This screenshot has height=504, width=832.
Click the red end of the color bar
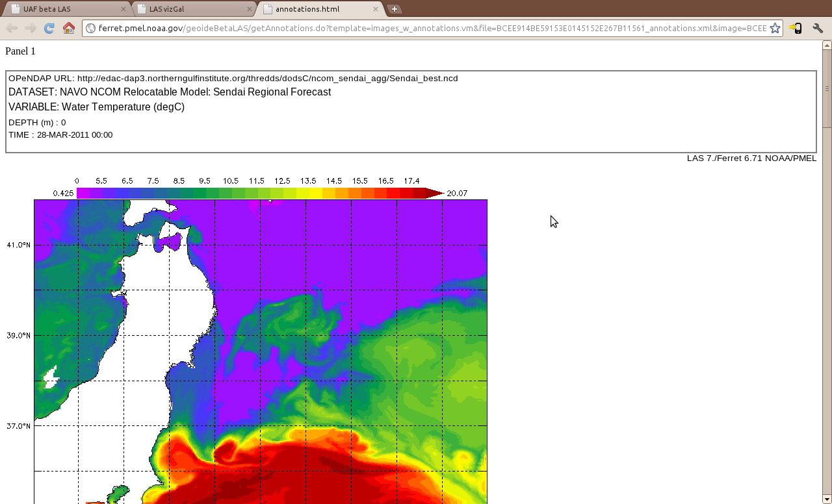click(434, 194)
